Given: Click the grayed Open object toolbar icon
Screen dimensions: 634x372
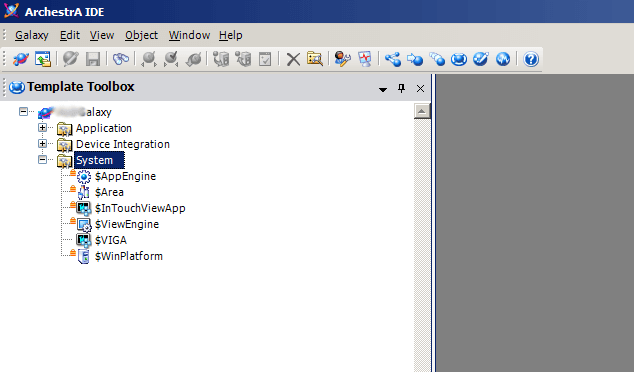Looking at the screenshot, I should tap(70, 59).
